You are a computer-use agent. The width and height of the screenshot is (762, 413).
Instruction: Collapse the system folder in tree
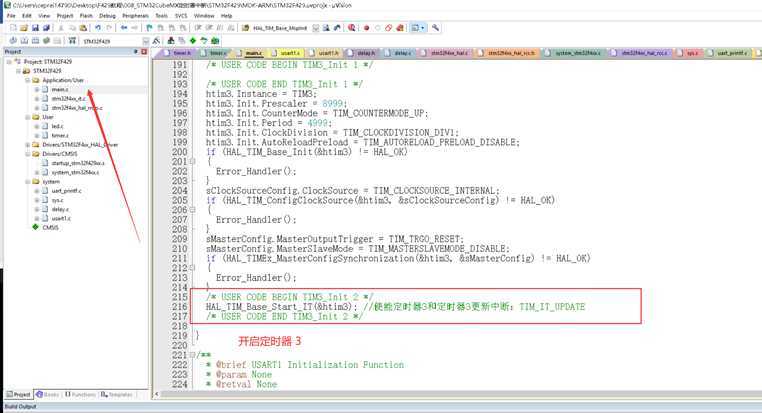click(x=28, y=182)
